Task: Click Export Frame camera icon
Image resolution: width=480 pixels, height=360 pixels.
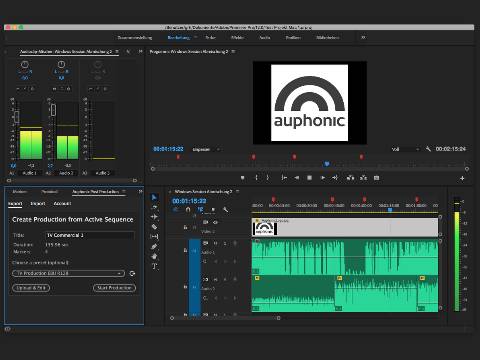Action: pyautogui.click(x=376, y=178)
